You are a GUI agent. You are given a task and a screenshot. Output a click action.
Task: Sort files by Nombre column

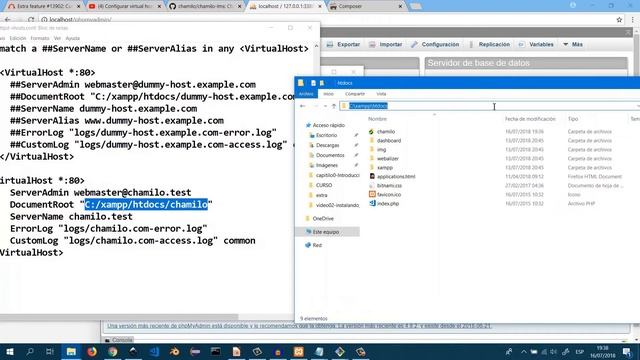(x=377, y=119)
